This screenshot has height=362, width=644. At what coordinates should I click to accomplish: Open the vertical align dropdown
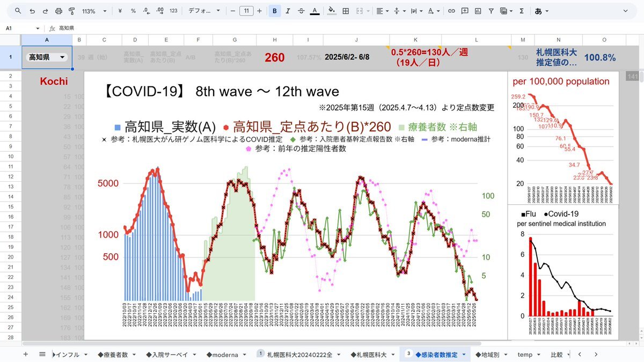pyautogui.click(x=399, y=11)
